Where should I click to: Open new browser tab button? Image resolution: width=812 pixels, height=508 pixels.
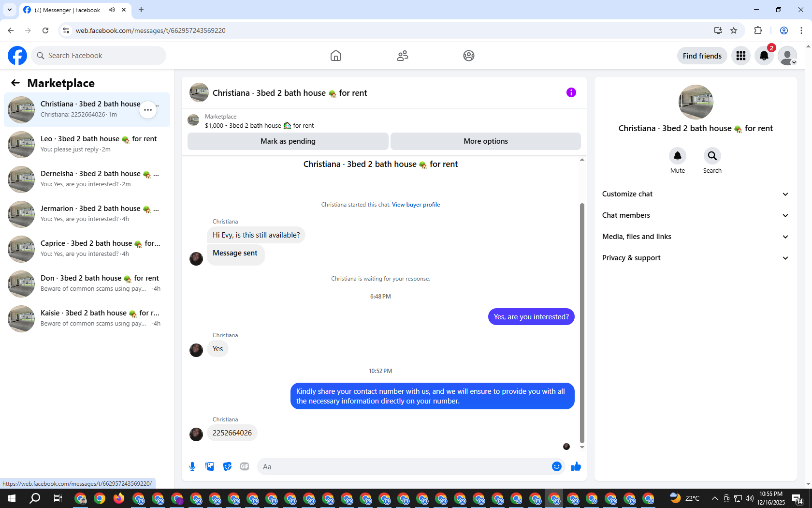[141, 10]
